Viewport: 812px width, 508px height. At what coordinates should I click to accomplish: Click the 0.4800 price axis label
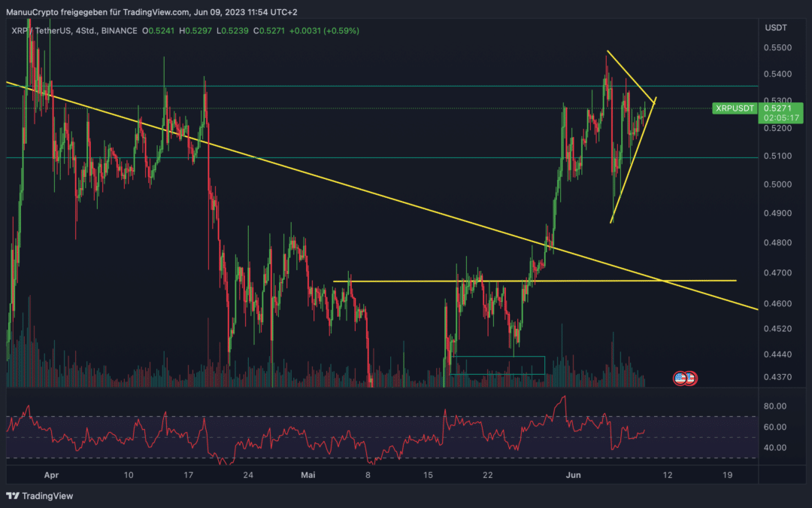pyautogui.click(x=777, y=242)
